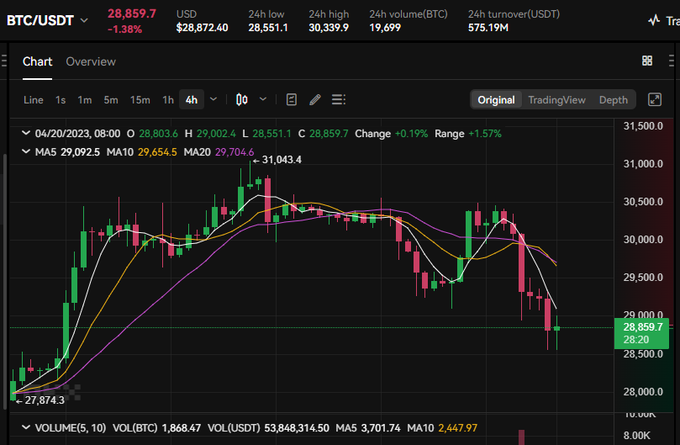
Task: Open the grid layout icon
Action: tap(647, 61)
